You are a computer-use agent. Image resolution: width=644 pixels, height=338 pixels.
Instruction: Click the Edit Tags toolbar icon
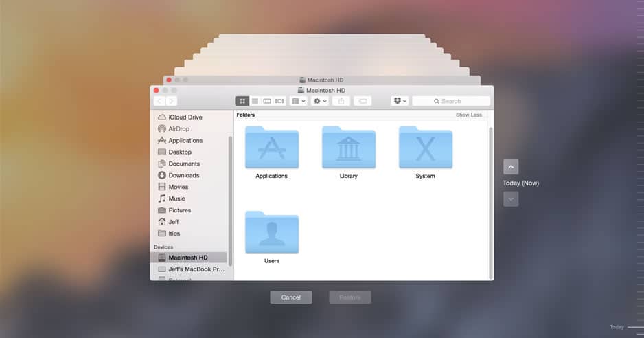[363, 101]
